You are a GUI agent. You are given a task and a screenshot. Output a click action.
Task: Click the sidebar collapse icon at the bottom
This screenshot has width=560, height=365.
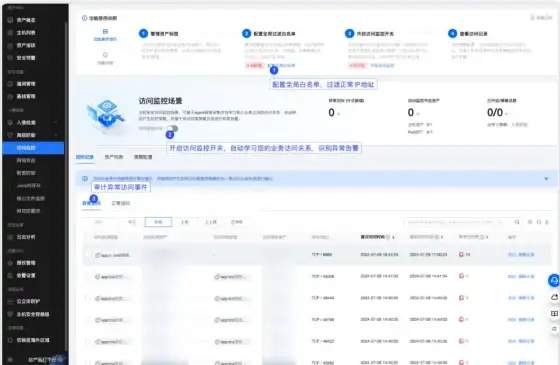tap(10, 360)
